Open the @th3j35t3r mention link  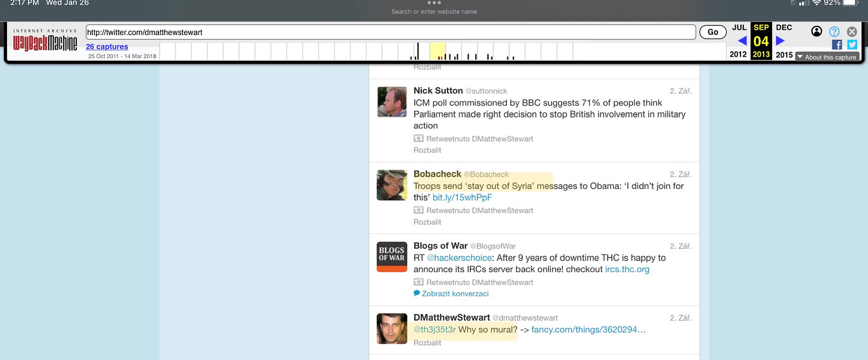[435, 330]
